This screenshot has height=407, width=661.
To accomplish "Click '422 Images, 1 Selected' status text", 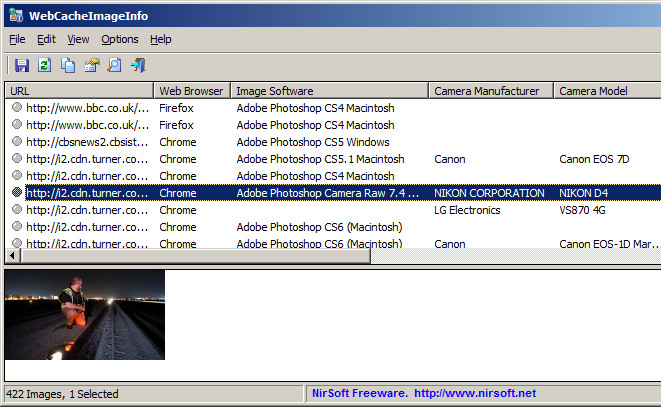I will coord(62,394).
